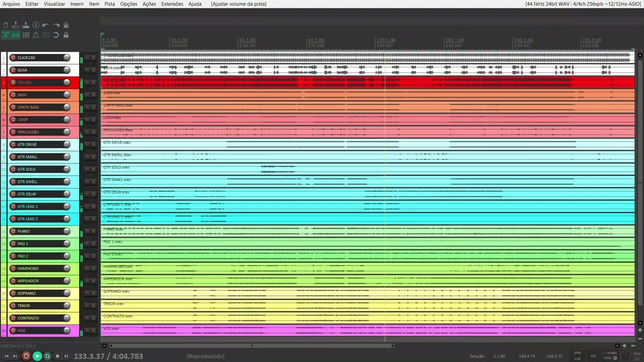The image size is (644, 362).
Task: Solo the CLICK130 track
Action: (x=93, y=57)
